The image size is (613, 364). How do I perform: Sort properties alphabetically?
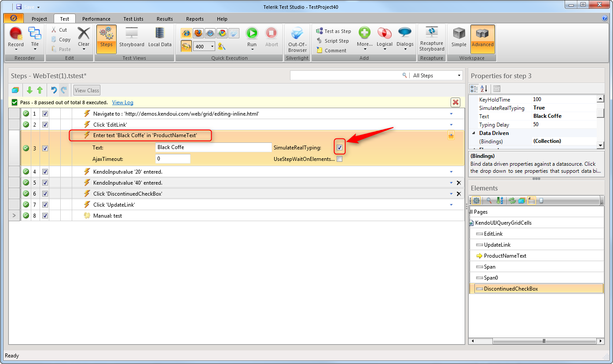pos(484,88)
